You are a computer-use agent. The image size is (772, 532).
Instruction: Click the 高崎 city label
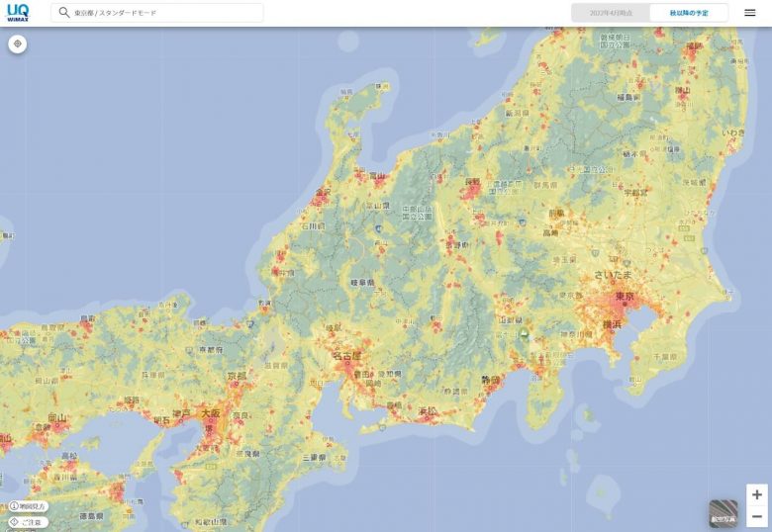pyautogui.click(x=550, y=233)
